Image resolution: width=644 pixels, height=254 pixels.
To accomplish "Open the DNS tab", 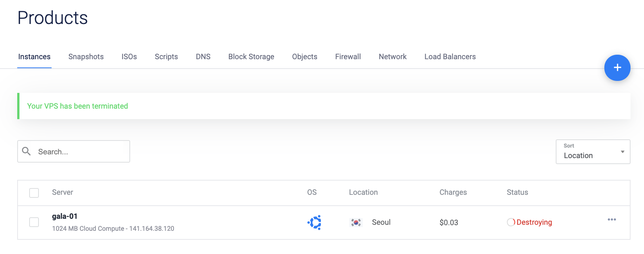I will (x=203, y=57).
